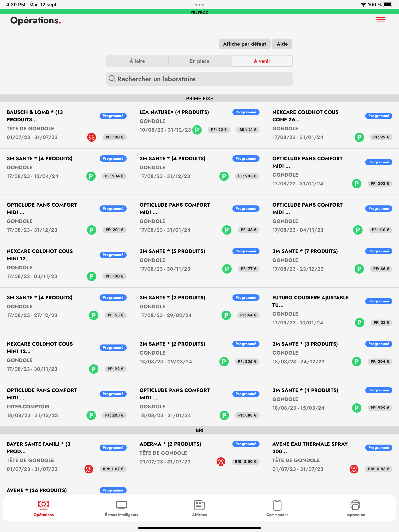Viewport: 399px width, 532px height.
Task: Open 3M SANTE (7 PRODUITS) card title
Action: [305, 251]
